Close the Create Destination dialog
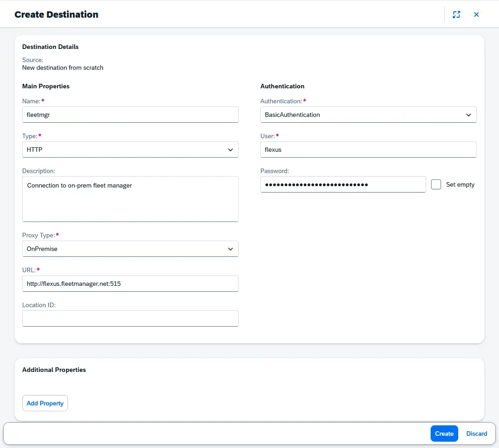Viewport: 499px width, 448px height. coord(476,14)
